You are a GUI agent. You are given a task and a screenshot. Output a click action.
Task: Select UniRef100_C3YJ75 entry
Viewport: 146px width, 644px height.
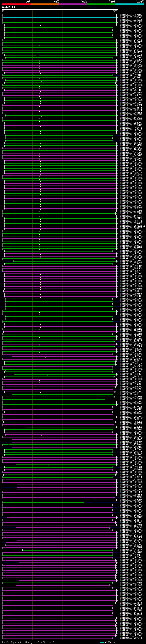click(x=131, y=115)
